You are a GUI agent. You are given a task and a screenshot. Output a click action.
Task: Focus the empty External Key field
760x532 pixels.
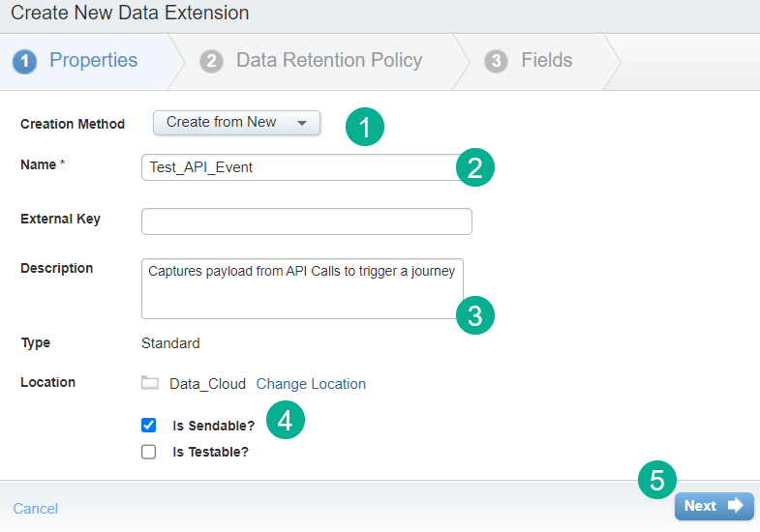(x=306, y=222)
